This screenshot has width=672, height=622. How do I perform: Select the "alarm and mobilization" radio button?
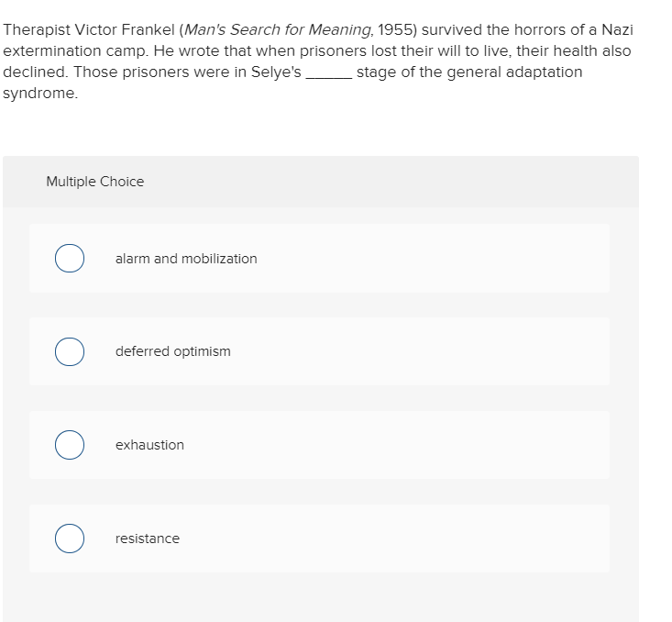point(70,258)
